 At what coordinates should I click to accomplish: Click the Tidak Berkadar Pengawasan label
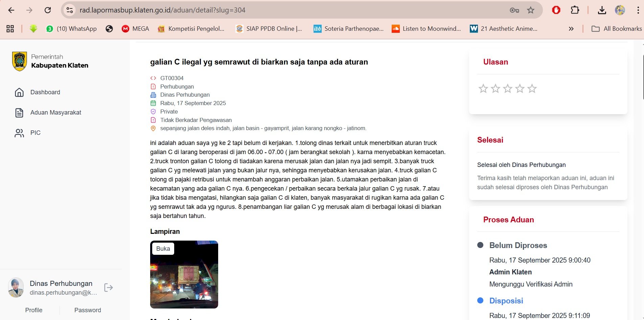coord(196,120)
